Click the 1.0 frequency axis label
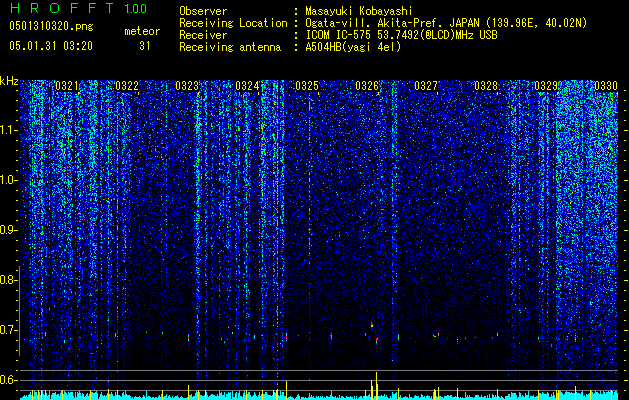This screenshot has height=400, width=629. [7, 180]
